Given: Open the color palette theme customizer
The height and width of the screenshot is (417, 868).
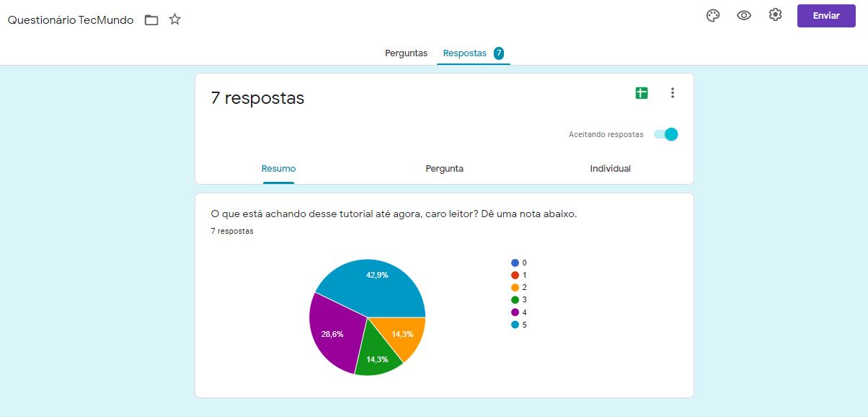Looking at the screenshot, I should coord(713,15).
